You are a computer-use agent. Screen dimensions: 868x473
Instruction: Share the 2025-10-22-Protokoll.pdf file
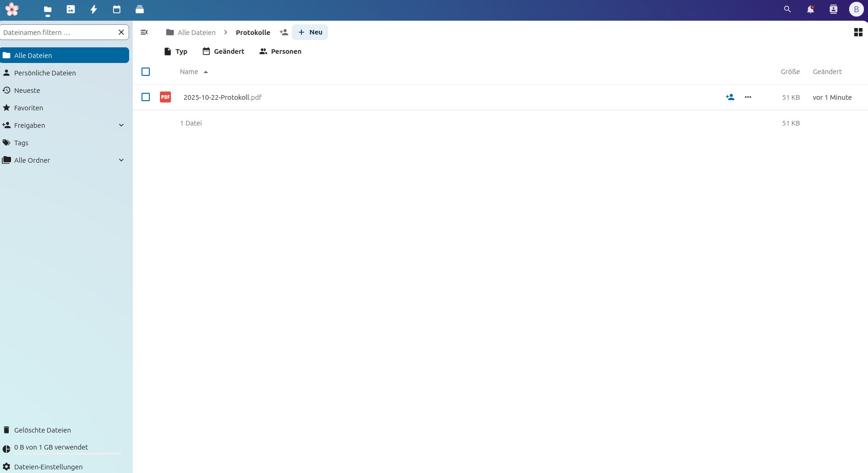click(730, 97)
